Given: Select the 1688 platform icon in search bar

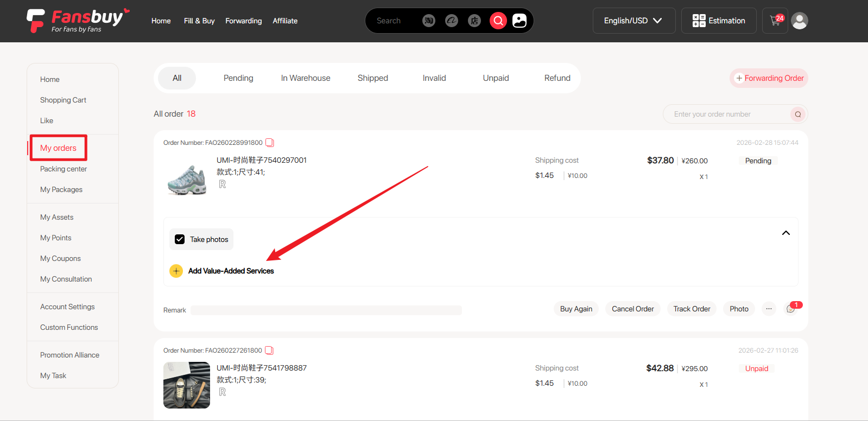Looking at the screenshot, I should pyautogui.click(x=452, y=21).
